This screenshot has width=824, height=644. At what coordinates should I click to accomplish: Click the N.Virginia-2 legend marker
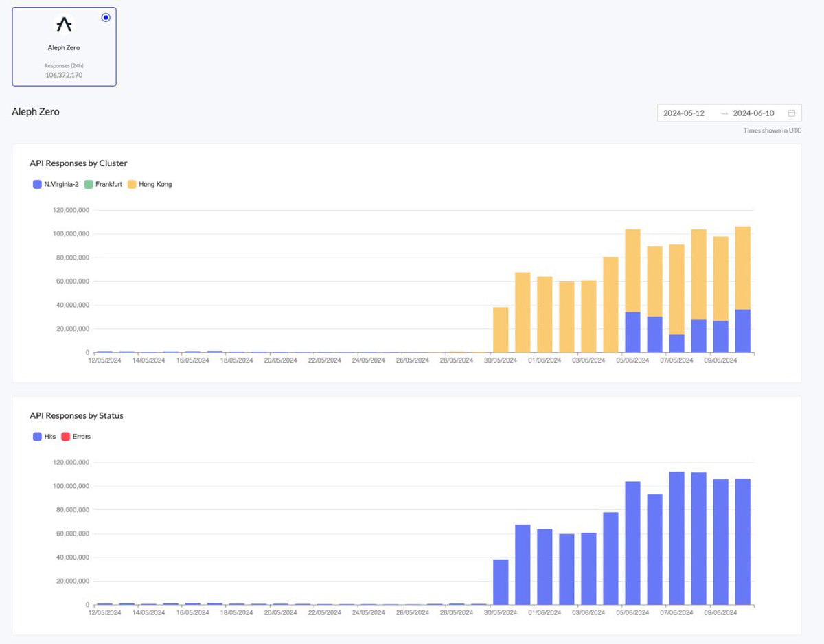(36, 184)
